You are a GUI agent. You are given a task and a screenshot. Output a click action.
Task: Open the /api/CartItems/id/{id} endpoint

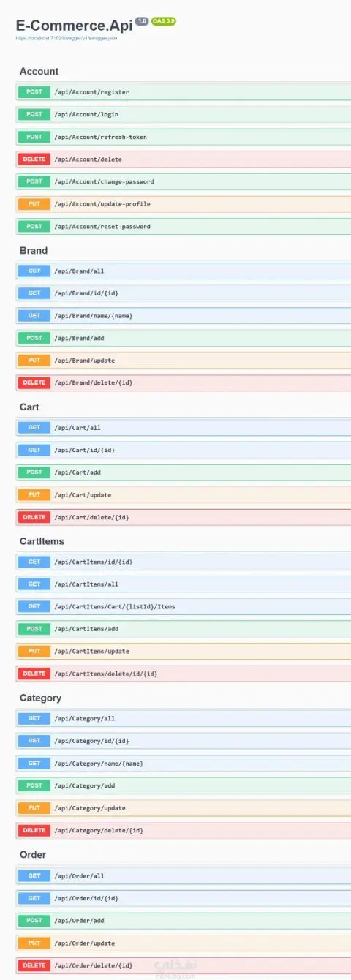coord(184,562)
